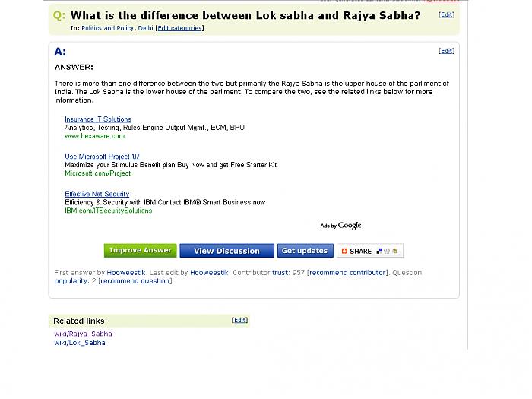Click Edit link beside the answer heading
532x399 pixels.
446,51
